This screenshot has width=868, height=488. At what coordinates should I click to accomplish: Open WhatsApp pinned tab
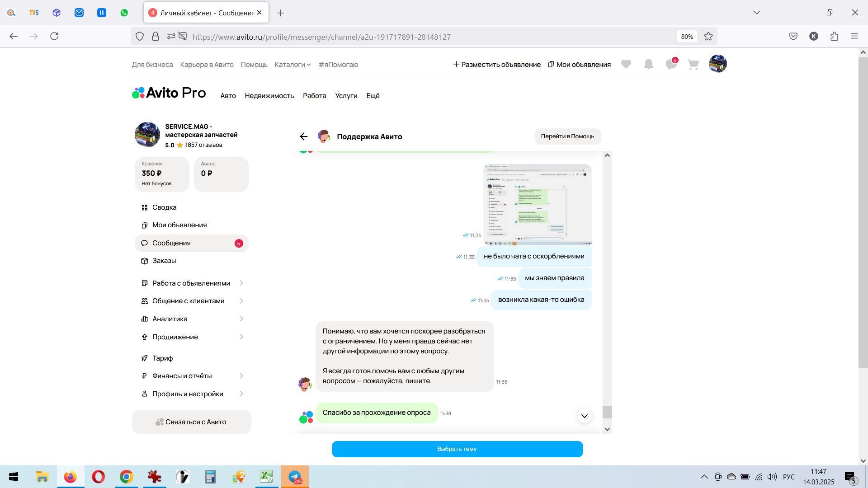[x=124, y=13]
